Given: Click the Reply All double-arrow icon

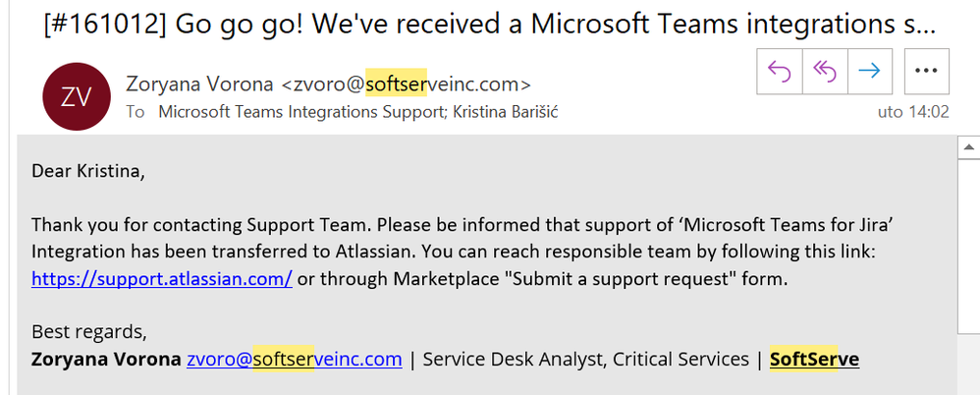Looking at the screenshot, I should pos(825,72).
